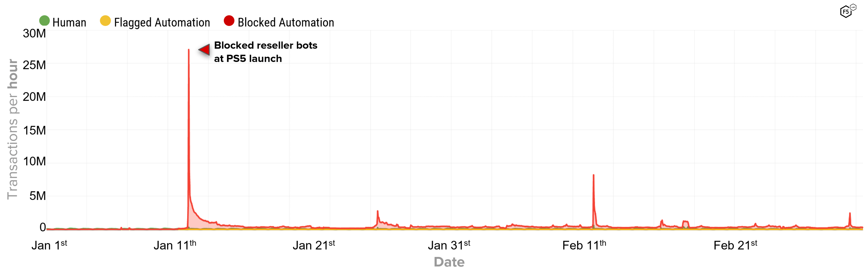
Task: Toggle the Blocked Automation legend label
Action: coord(286,23)
